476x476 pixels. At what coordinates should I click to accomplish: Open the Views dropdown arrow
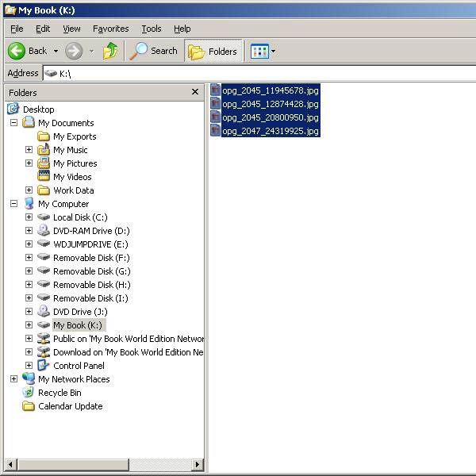[273, 52]
